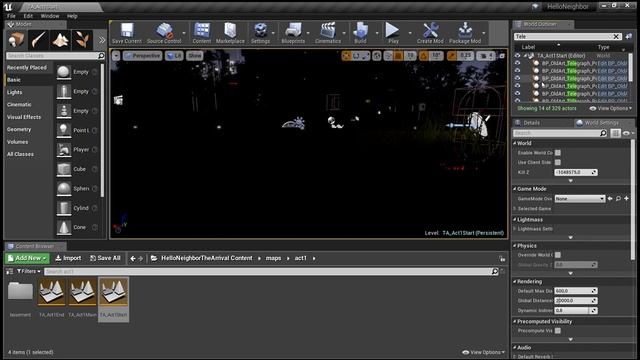Select Foliage mode leaf icon
640x360 pixels.
(82, 40)
